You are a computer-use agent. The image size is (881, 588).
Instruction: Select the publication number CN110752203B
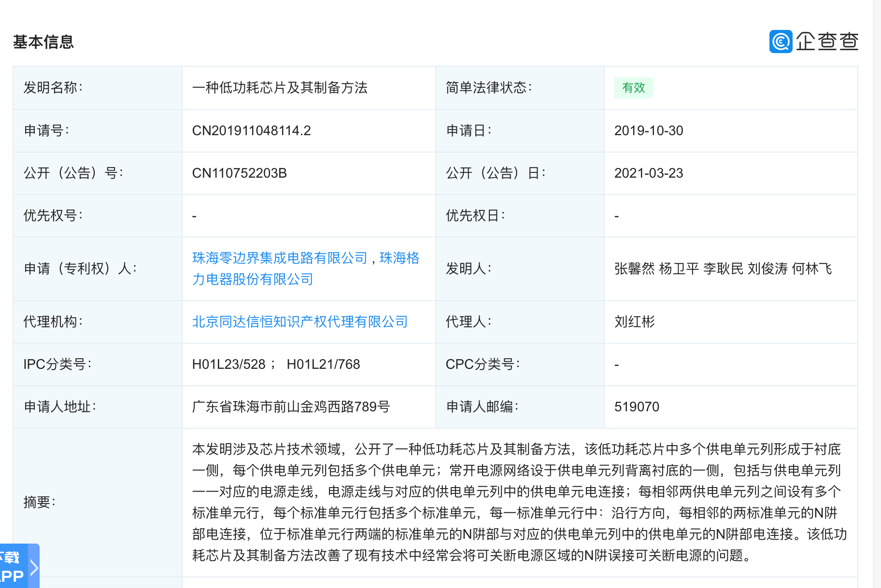239,173
